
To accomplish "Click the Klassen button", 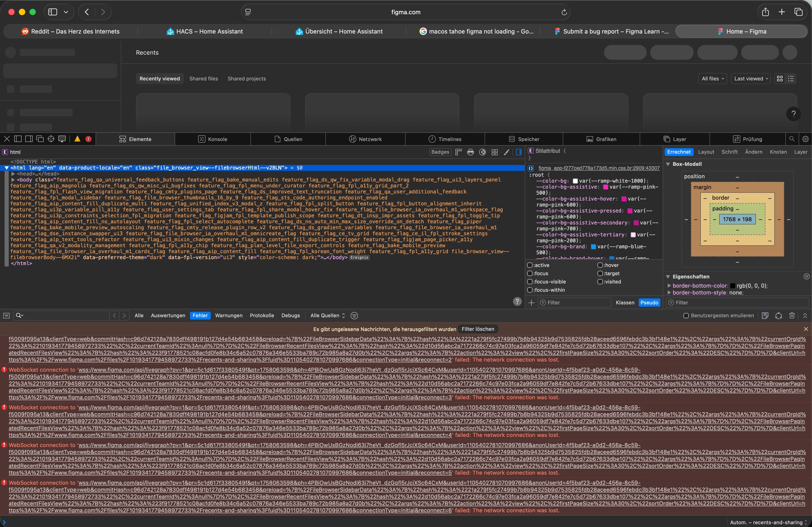I will tap(625, 303).
